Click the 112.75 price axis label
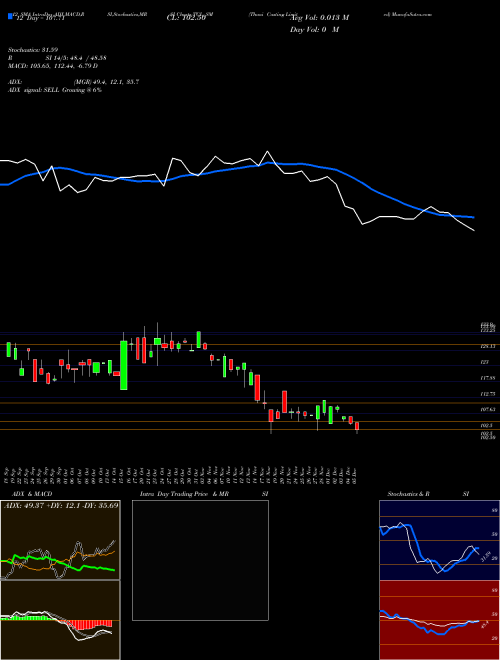This screenshot has width=500, height=660. 487,394
